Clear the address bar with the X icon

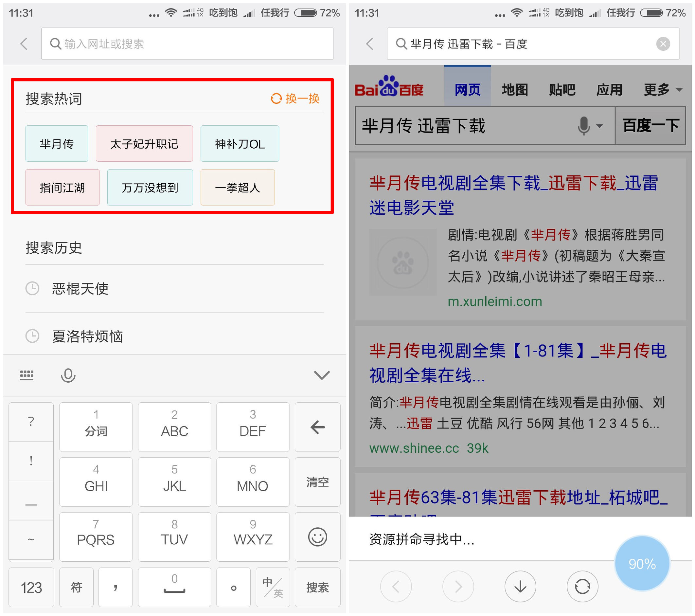663,44
